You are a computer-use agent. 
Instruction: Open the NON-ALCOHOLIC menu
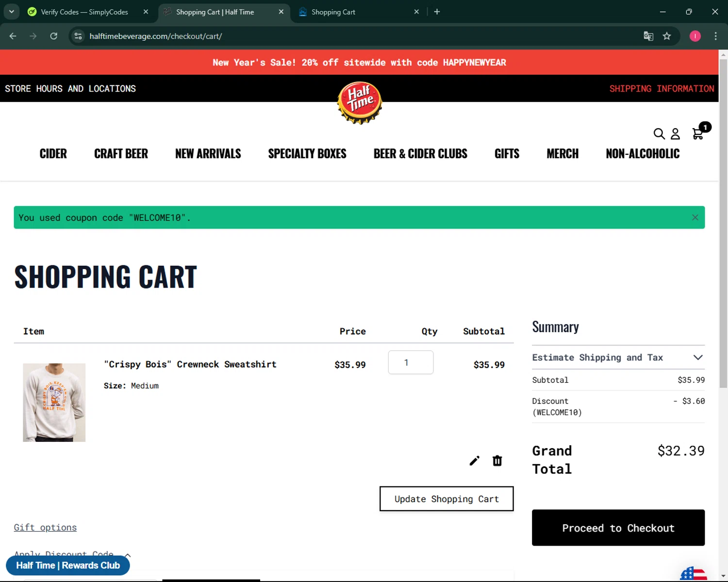pos(643,154)
